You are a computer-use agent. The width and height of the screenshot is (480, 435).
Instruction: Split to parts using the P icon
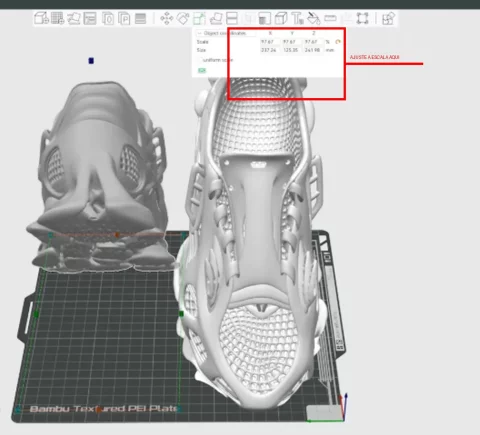[124, 18]
